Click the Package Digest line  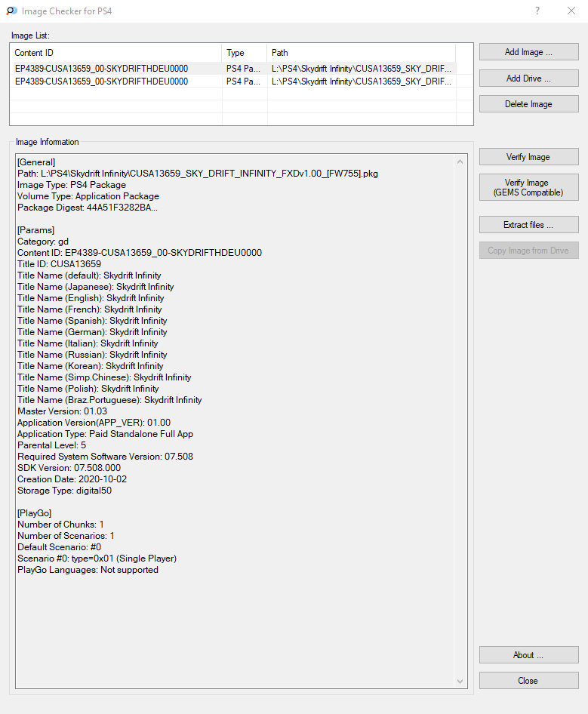pyautogui.click(x=88, y=208)
